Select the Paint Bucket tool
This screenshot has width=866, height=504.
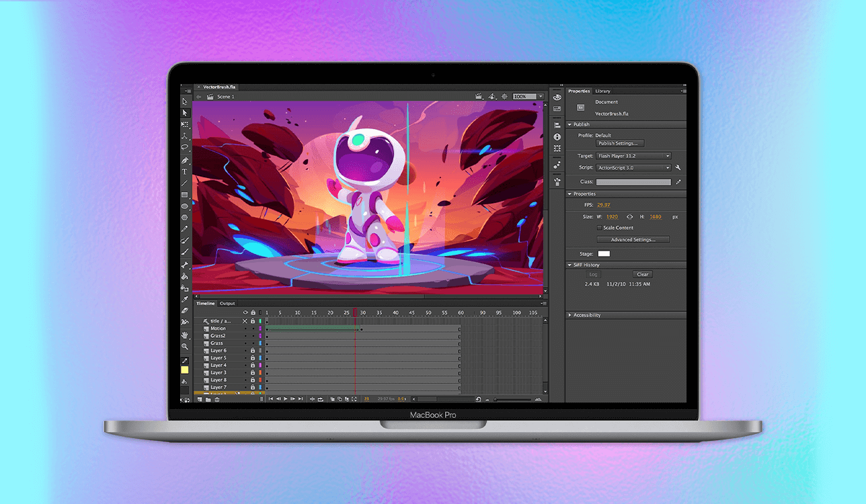pos(185,276)
